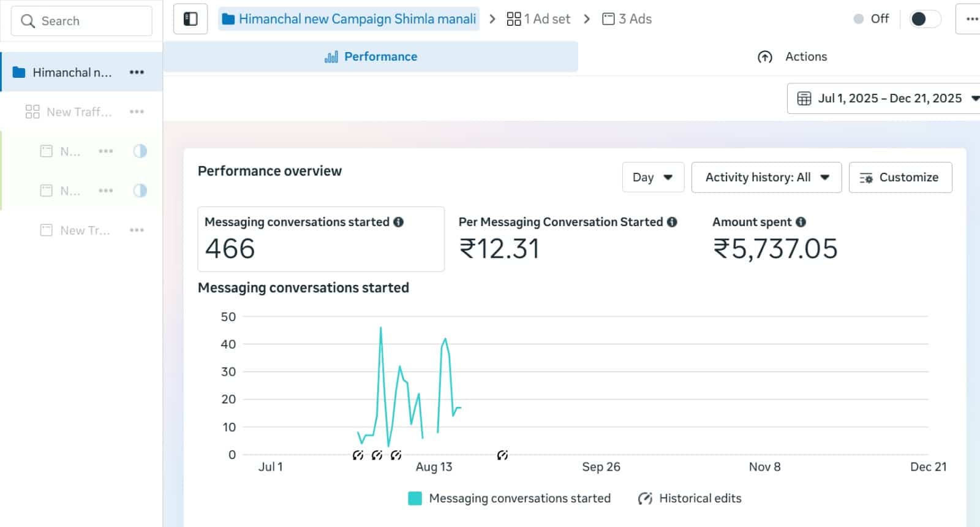Switch to the Performance tab
The height and width of the screenshot is (527, 980).
(371, 56)
